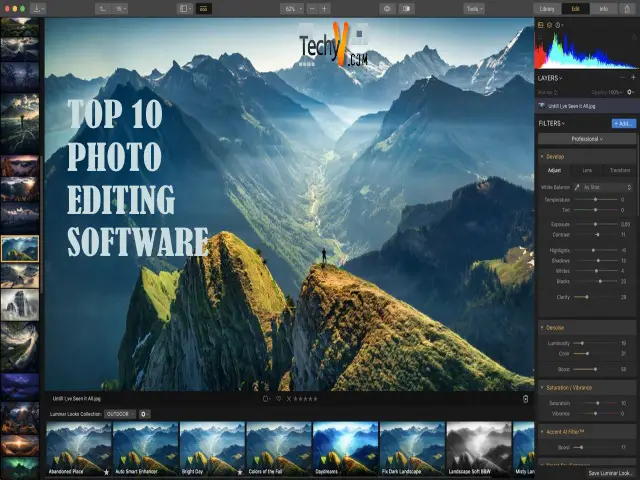Switch to the Info tab
The height and width of the screenshot is (480, 640).
pyautogui.click(x=604, y=9)
